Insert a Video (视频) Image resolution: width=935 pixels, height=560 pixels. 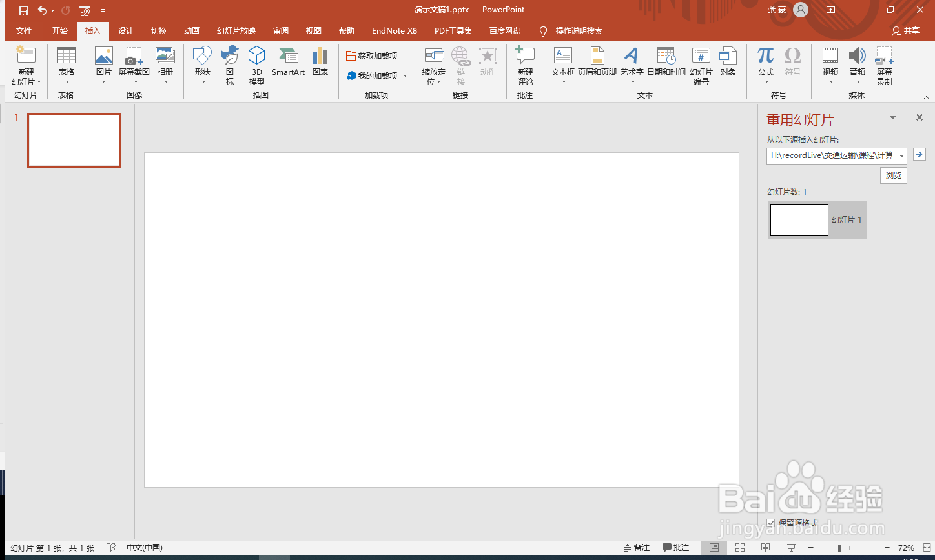click(x=830, y=55)
